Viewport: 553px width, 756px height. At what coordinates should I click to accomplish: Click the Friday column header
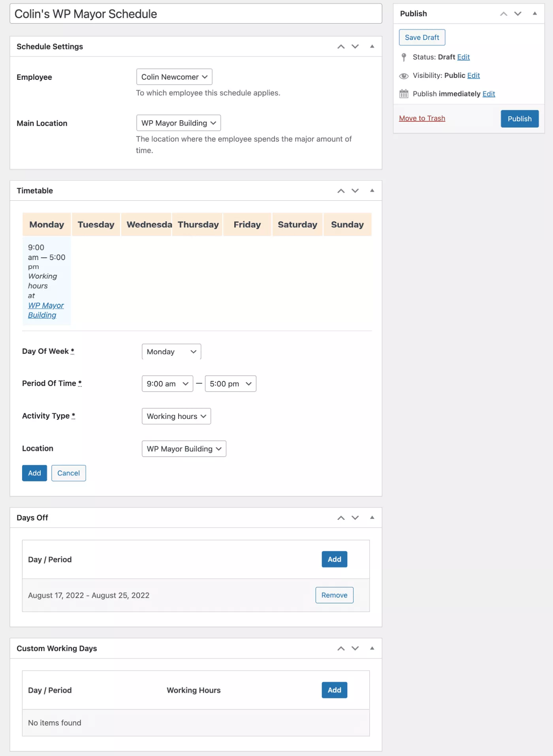pyautogui.click(x=247, y=224)
